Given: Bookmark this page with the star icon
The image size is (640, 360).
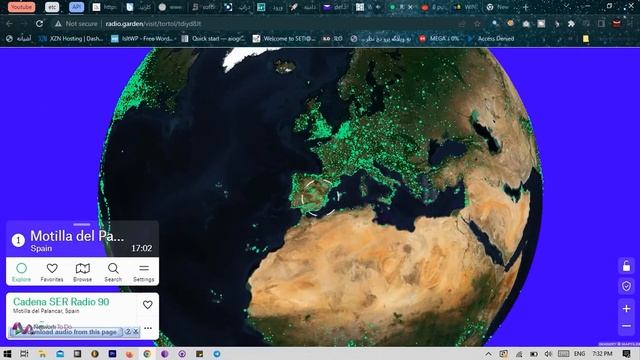Looking at the screenshot, I should tap(477, 24).
